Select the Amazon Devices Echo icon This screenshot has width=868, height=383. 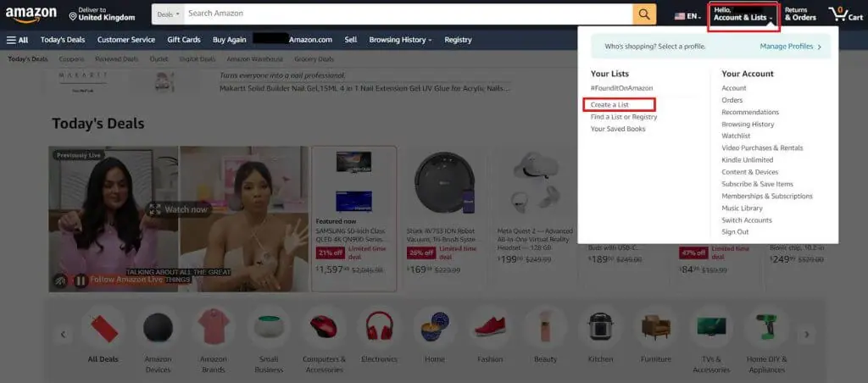coord(159,328)
